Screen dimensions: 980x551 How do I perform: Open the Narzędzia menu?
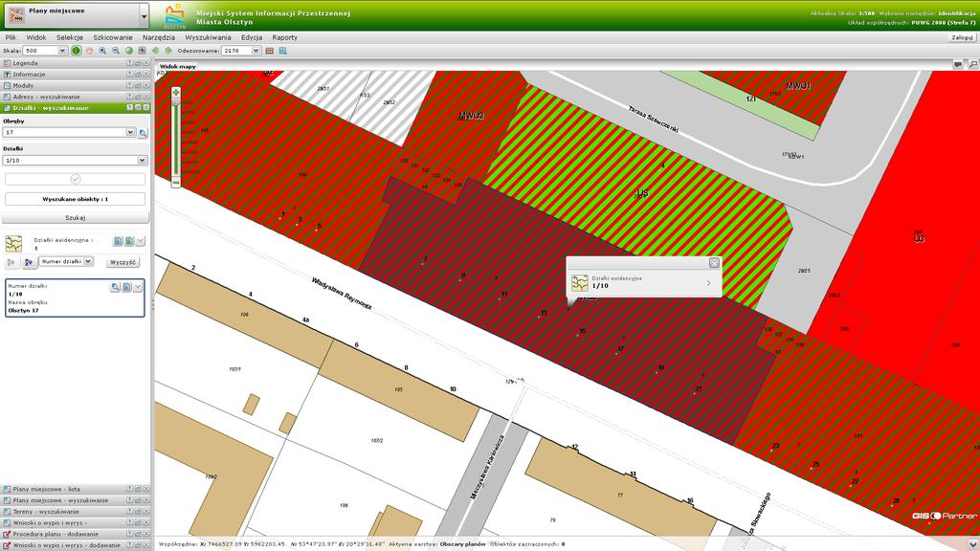pyautogui.click(x=159, y=37)
